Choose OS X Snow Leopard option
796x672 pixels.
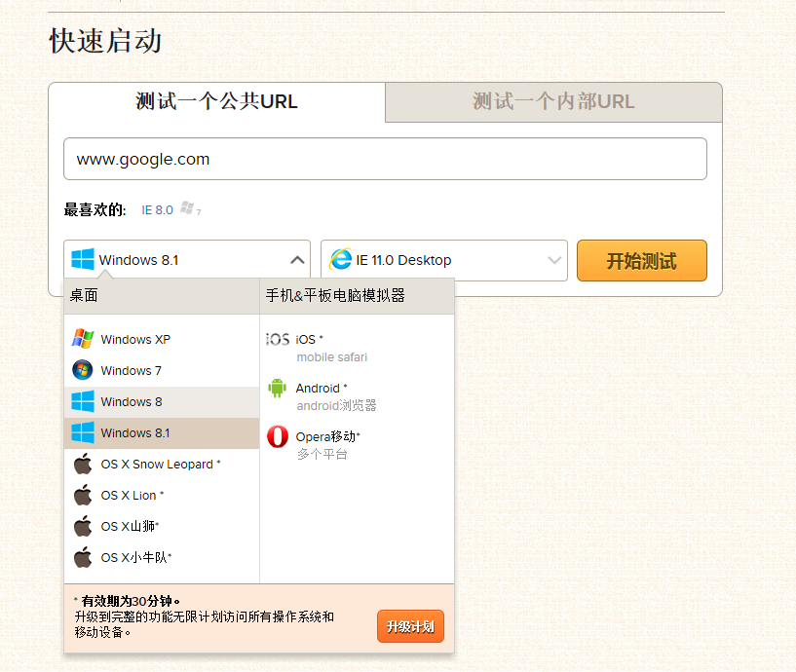(x=162, y=465)
